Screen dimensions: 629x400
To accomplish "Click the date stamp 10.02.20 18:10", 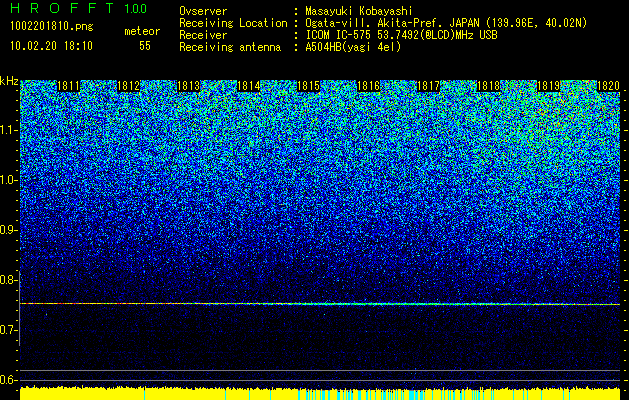I will pyautogui.click(x=51, y=46).
